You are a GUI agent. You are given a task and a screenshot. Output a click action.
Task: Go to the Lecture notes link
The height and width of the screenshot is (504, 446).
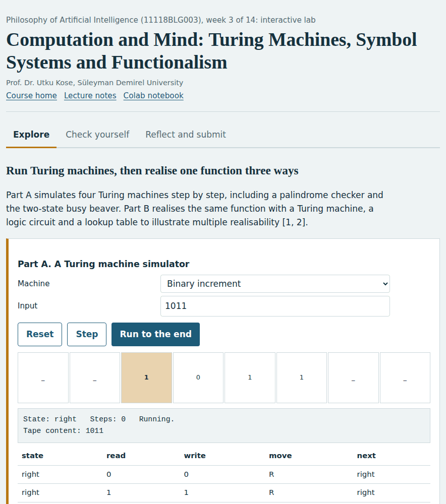tap(90, 95)
